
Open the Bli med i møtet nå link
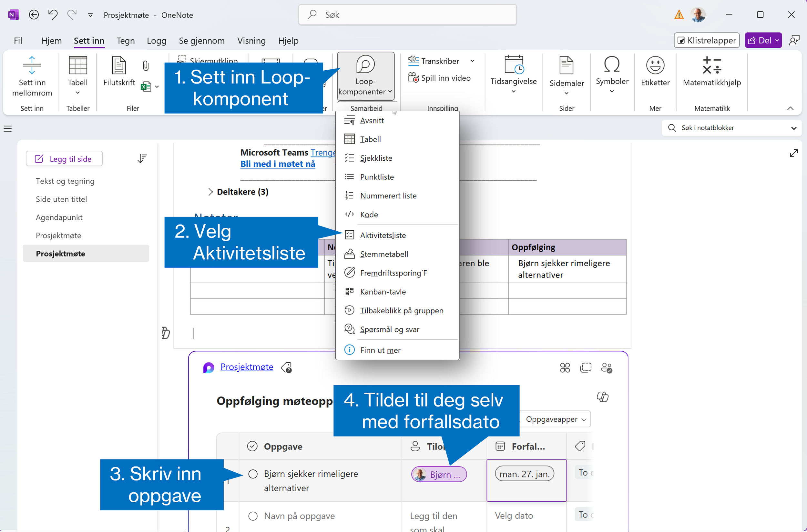click(x=277, y=164)
